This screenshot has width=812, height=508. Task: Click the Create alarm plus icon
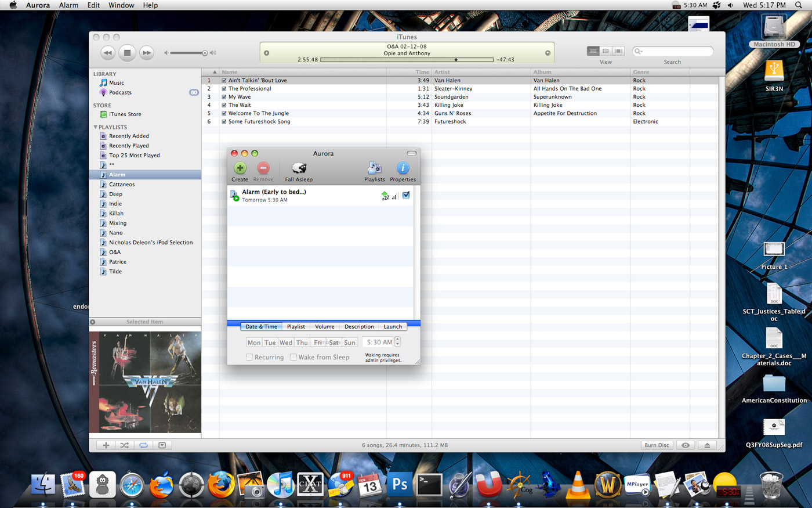(240, 168)
